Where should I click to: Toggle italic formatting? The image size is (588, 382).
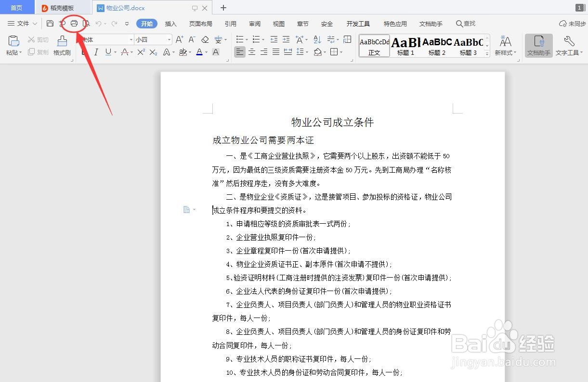(x=97, y=52)
